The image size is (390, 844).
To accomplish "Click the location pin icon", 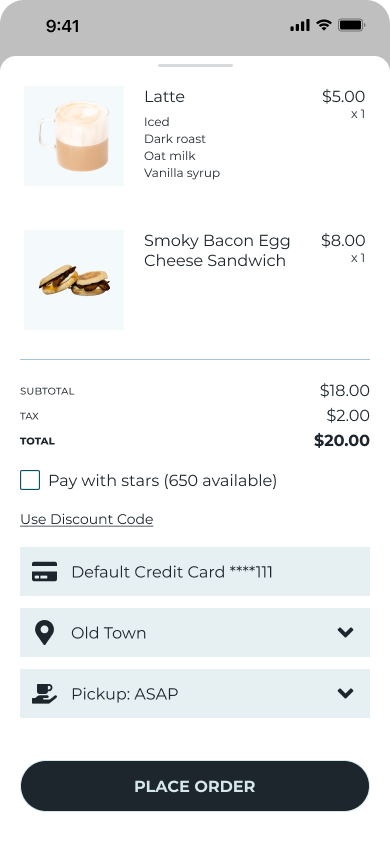I will [x=44, y=632].
